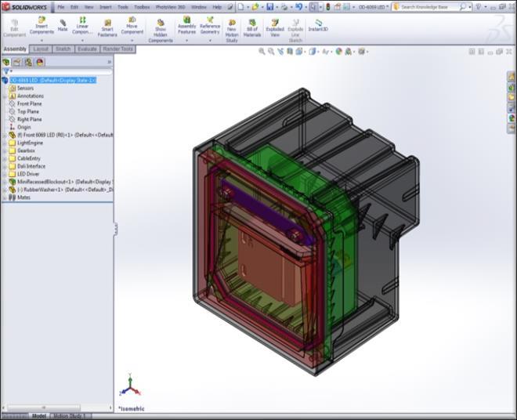This screenshot has height=420, width=517.
Task: Click the Linear Component Pattern tool
Action: tap(82, 26)
